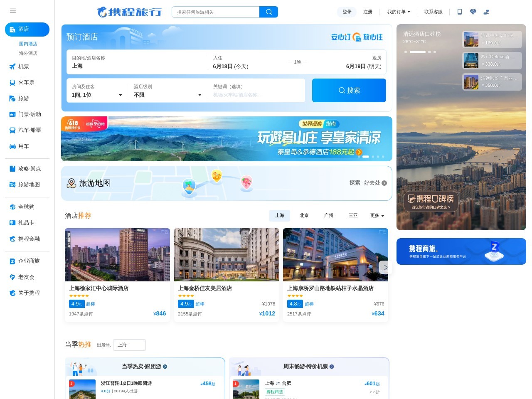This screenshot has height=399, width=532.
Task: Switch to the 上海 hotel tab
Action: (x=280, y=216)
